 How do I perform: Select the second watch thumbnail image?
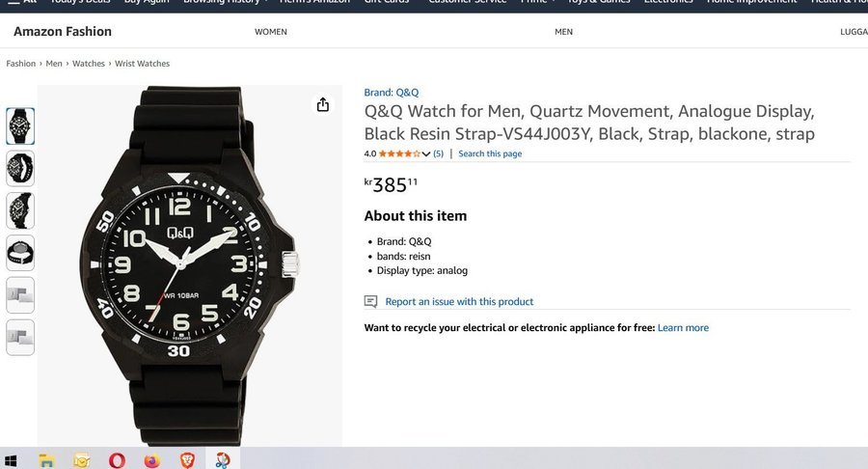20,169
